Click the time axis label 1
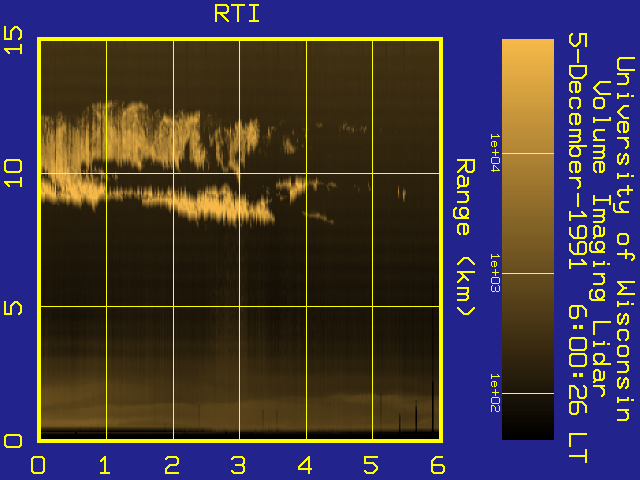Image resolution: width=640 pixels, height=480 pixels. click(x=104, y=465)
